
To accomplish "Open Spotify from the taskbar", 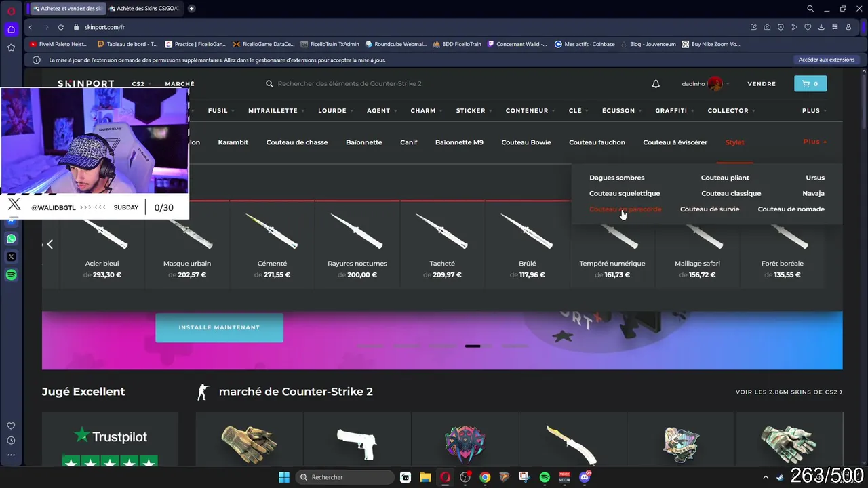I will [545, 477].
